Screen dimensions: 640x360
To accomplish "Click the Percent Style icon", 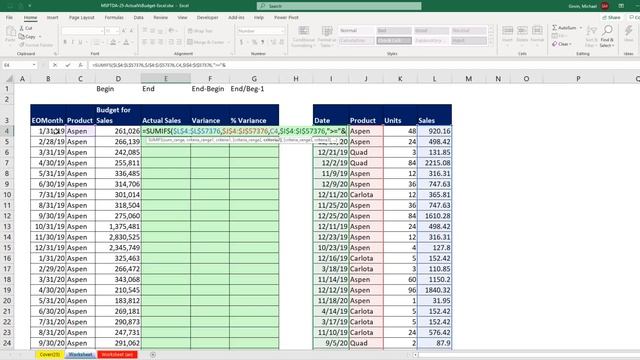I will coord(254,42).
